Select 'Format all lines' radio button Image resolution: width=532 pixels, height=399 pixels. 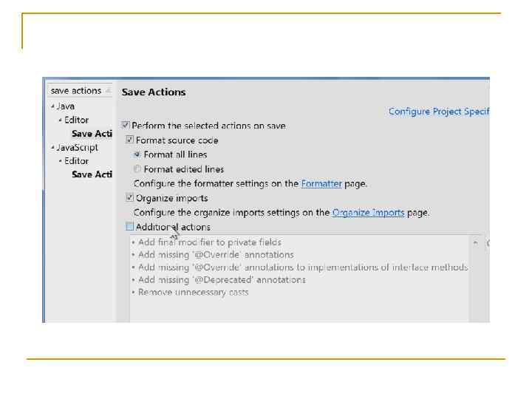[137, 155]
